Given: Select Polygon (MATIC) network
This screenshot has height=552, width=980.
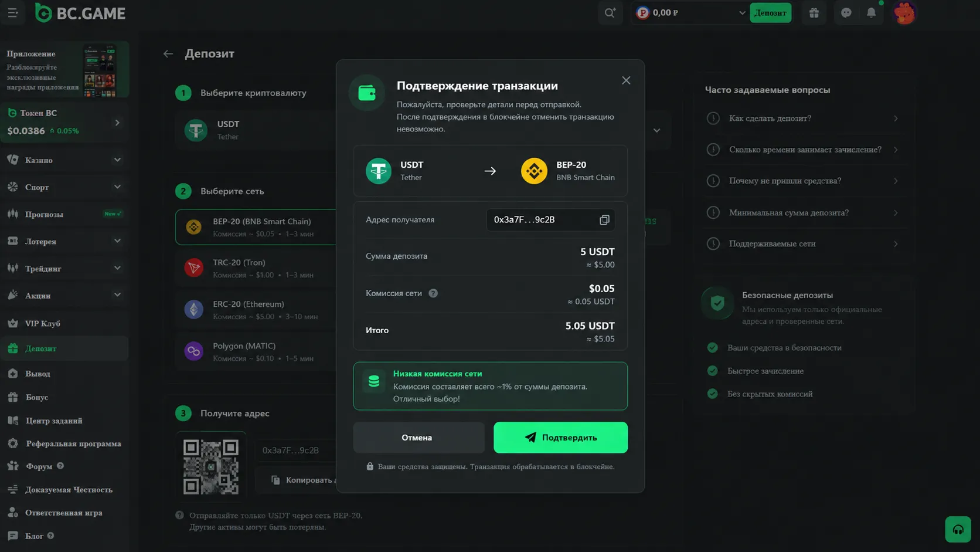Looking at the screenshot, I should pos(256,351).
